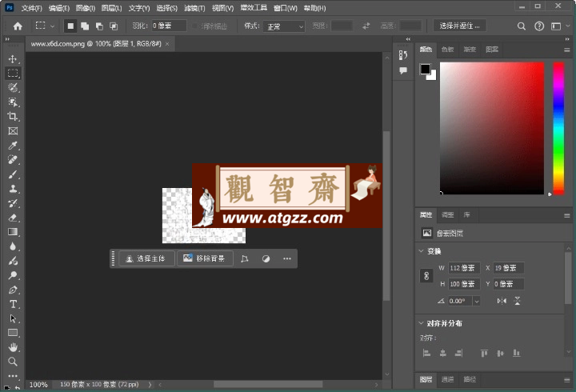Select the Zoom tool
The width and height of the screenshot is (576, 392).
13,362
